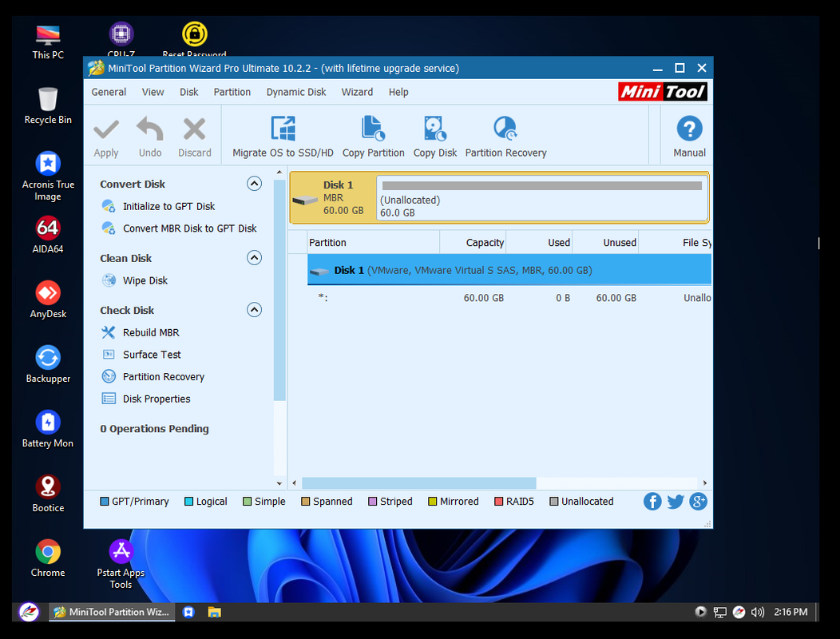Open the Copy Partition wizard
Viewport: 840px width, 639px height.
[x=374, y=137]
